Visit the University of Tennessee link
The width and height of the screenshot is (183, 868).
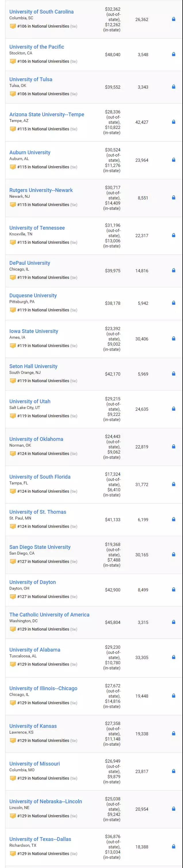click(37, 228)
